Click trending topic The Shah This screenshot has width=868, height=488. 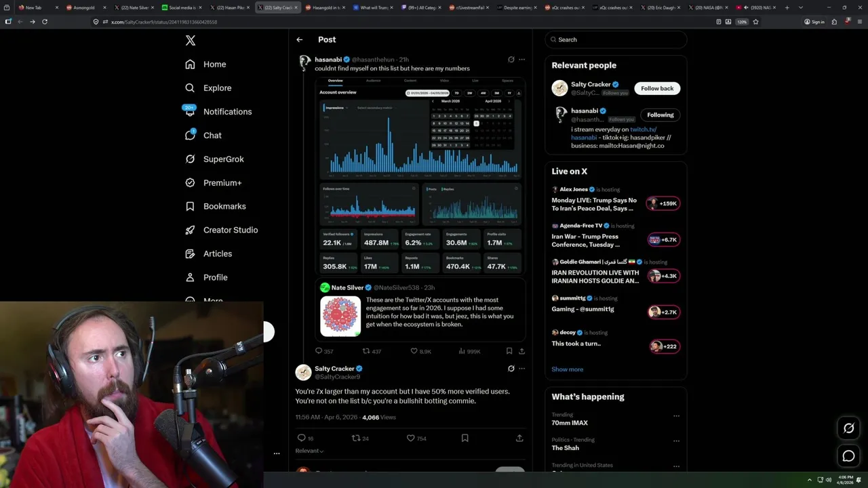click(565, 448)
